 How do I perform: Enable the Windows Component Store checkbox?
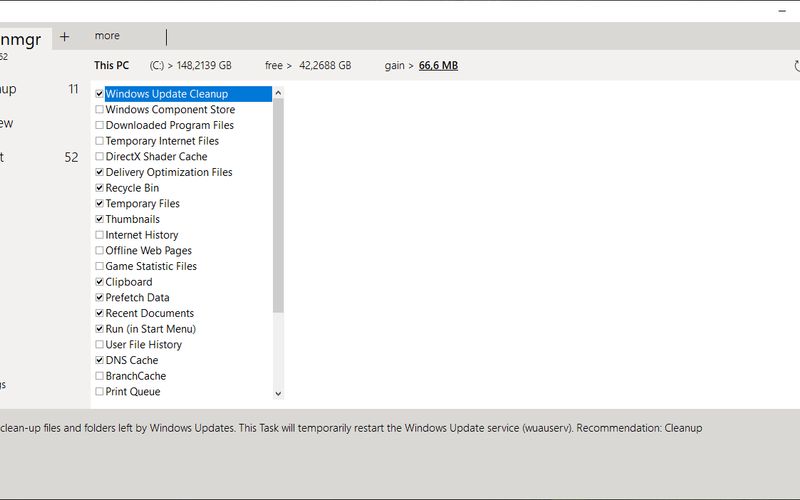tap(99, 110)
